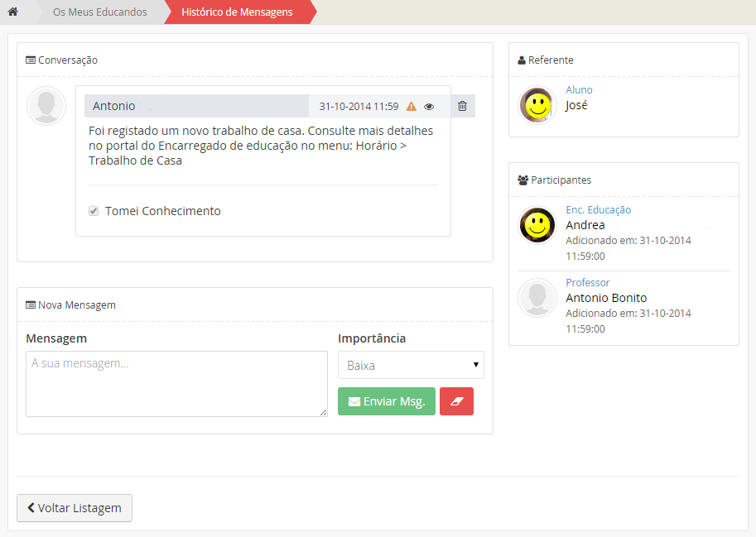
Task: Click José's smiley avatar thumbnail
Action: tap(537, 105)
